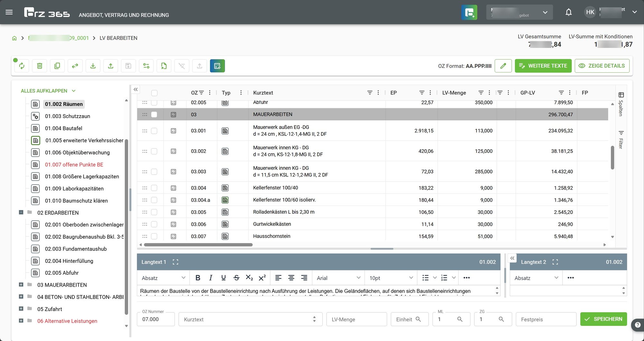Open the Spalten side panel tab
The image size is (644, 341).
coord(621,104)
